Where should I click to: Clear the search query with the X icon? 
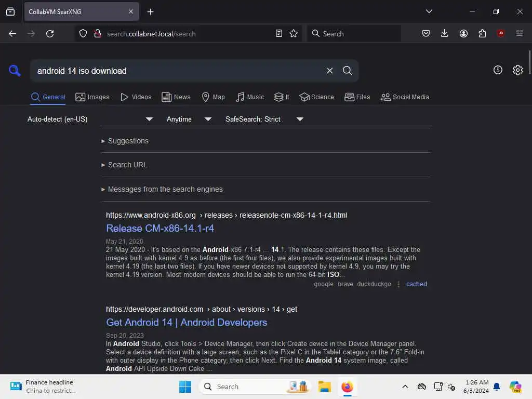329,71
